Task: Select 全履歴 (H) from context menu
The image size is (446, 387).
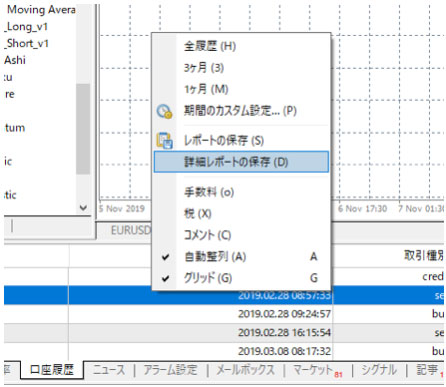Action: (241, 46)
